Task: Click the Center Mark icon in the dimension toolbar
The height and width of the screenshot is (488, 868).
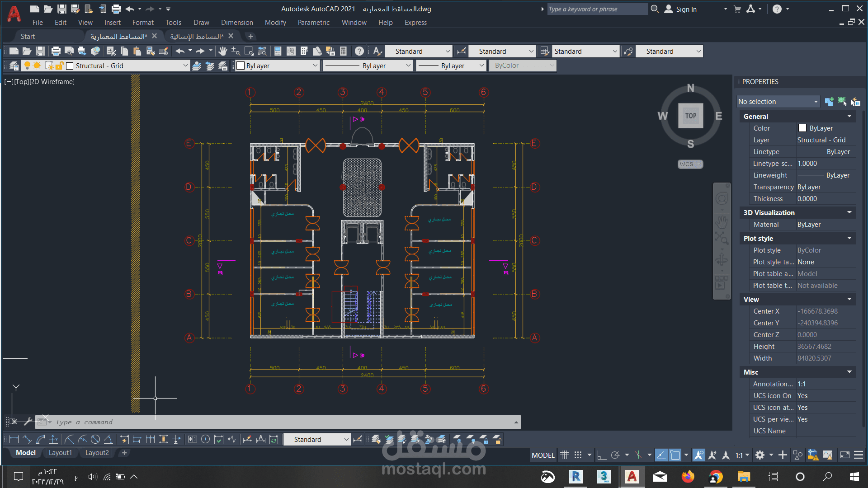Action: coord(206,440)
